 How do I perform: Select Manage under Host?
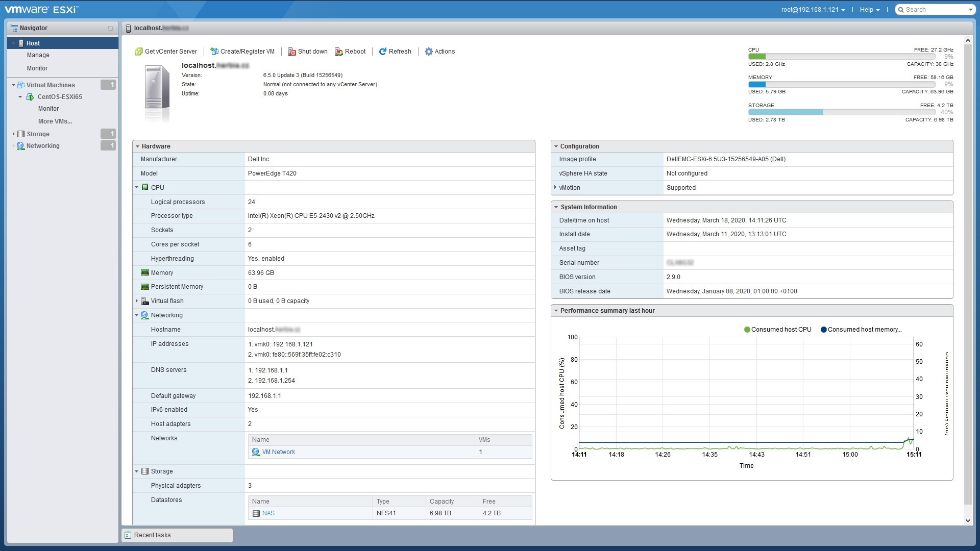coord(38,55)
